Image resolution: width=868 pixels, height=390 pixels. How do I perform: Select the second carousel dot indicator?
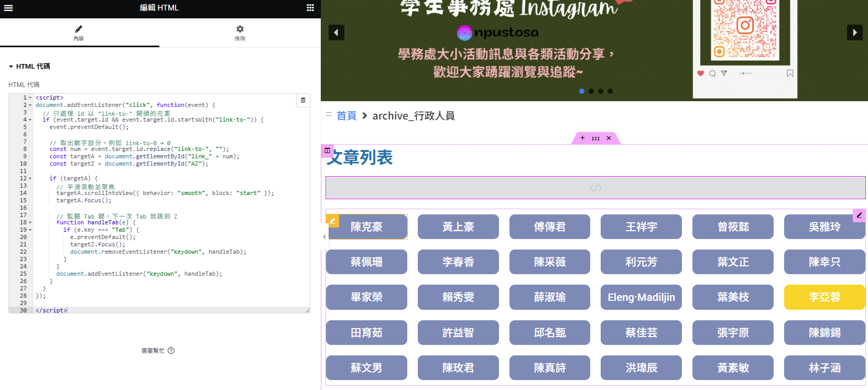(591, 91)
